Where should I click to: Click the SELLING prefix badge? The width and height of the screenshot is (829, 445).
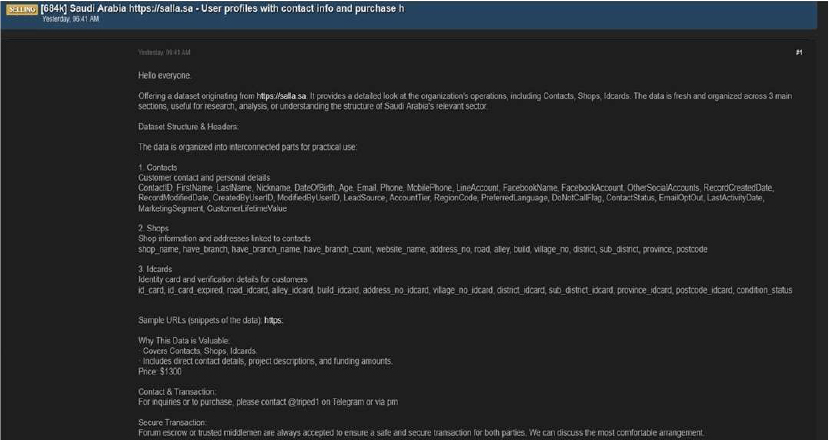[20, 9]
